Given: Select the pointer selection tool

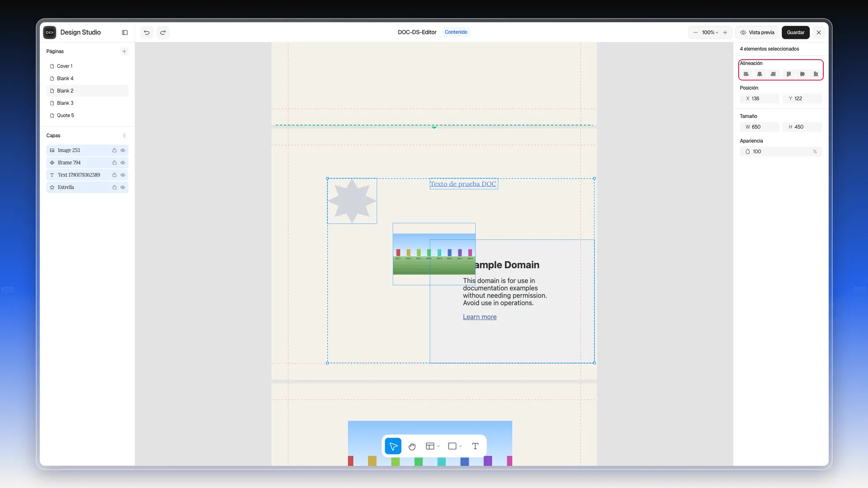Looking at the screenshot, I should (393, 446).
